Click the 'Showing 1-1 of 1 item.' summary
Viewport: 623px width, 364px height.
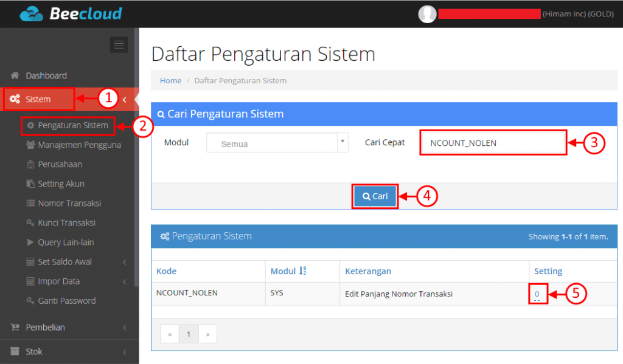(x=568, y=236)
